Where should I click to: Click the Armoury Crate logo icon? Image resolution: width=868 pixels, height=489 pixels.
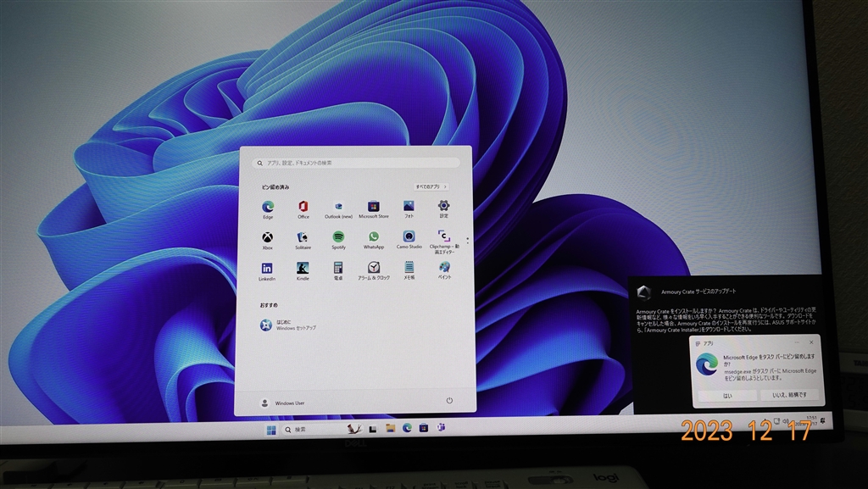tap(644, 292)
